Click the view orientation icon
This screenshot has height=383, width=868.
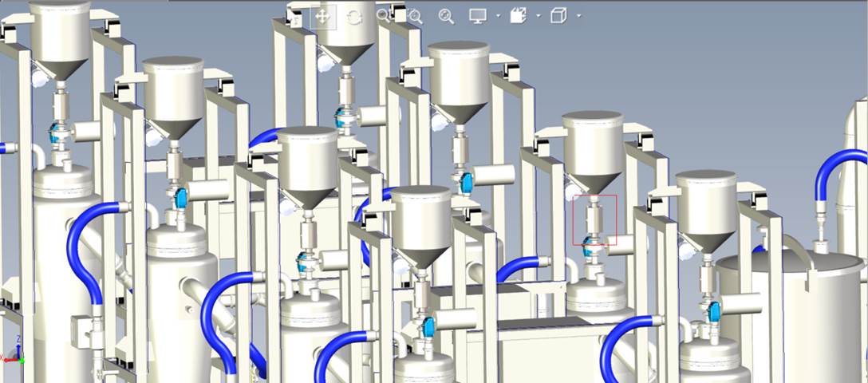tap(519, 16)
